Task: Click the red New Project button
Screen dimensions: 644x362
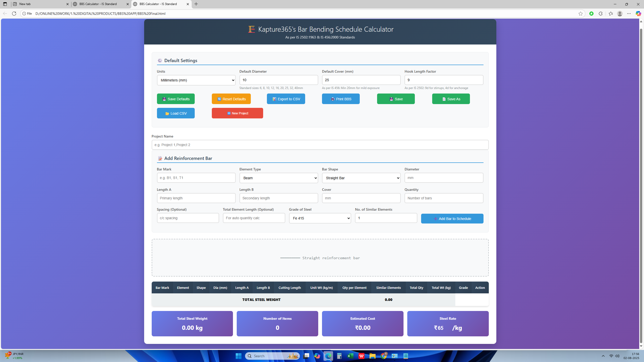Action: coord(237,113)
